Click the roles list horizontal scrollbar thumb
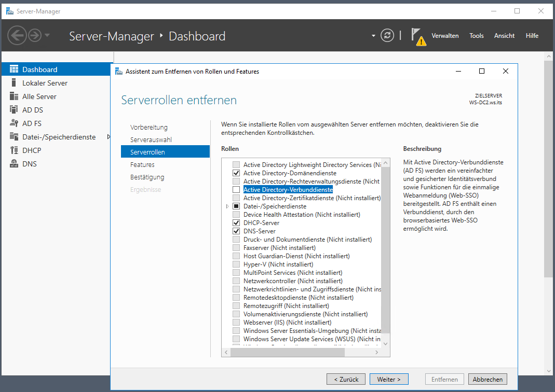555x392 pixels. coord(288,353)
